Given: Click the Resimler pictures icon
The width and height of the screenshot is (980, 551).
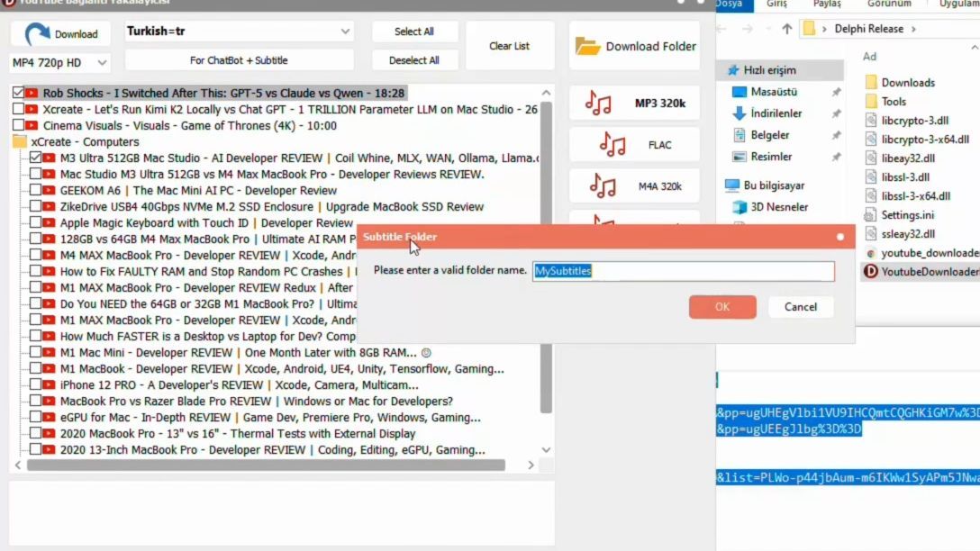Looking at the screenshot, I should [x=739, y=157].
